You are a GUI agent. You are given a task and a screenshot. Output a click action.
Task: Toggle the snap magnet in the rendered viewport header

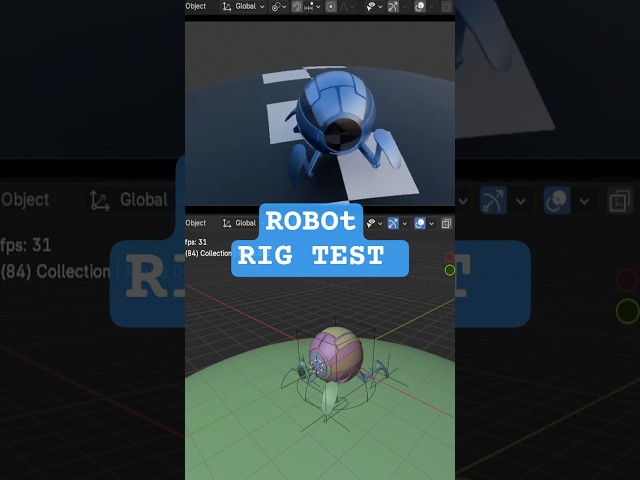tap(297, 7)
